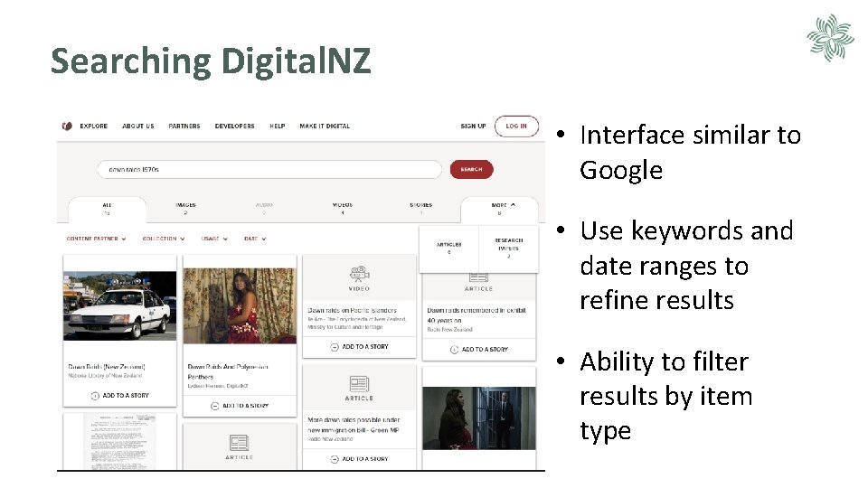Open the dark prison scene thumbnail
Viewport: 868px width, 488px height.
(x=479, y=418)
